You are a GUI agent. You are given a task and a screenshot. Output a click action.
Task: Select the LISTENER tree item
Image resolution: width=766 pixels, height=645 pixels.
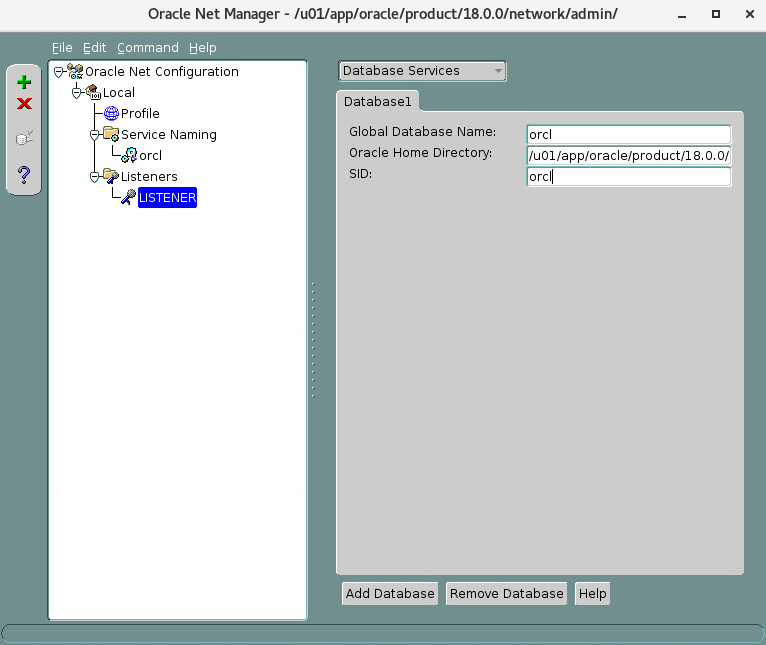[168, 197]
